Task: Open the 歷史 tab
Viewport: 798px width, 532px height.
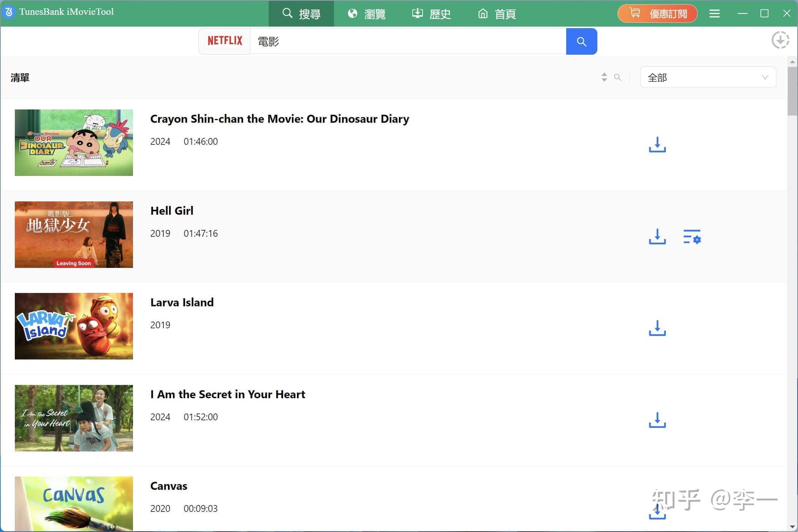Action: tap(431, 14)
